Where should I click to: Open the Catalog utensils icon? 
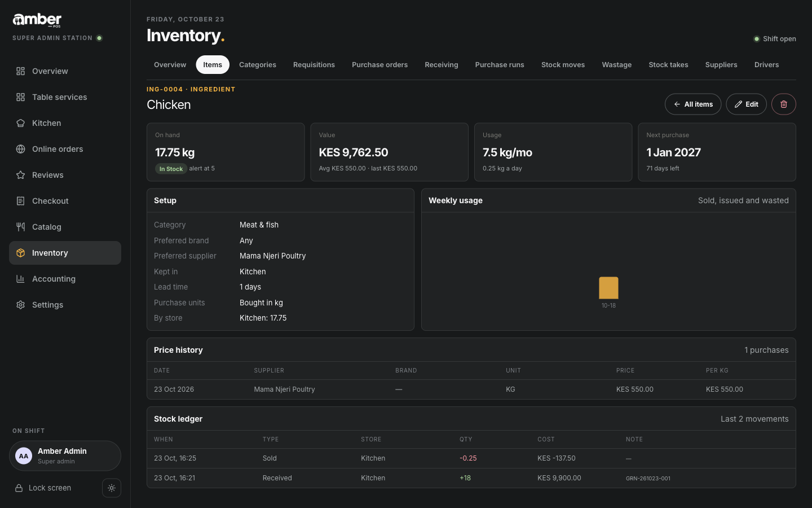(20, 227)
